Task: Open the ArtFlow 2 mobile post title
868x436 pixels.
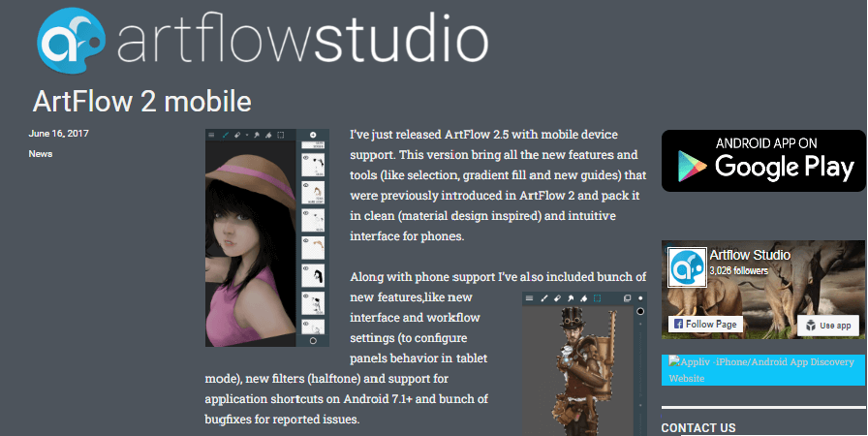Action: coord(142,102)
